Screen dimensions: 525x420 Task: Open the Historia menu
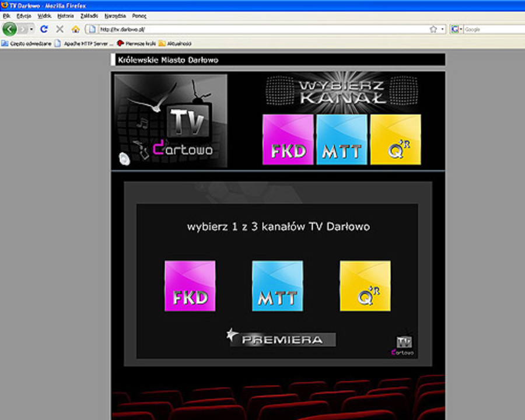coord(66,16)
